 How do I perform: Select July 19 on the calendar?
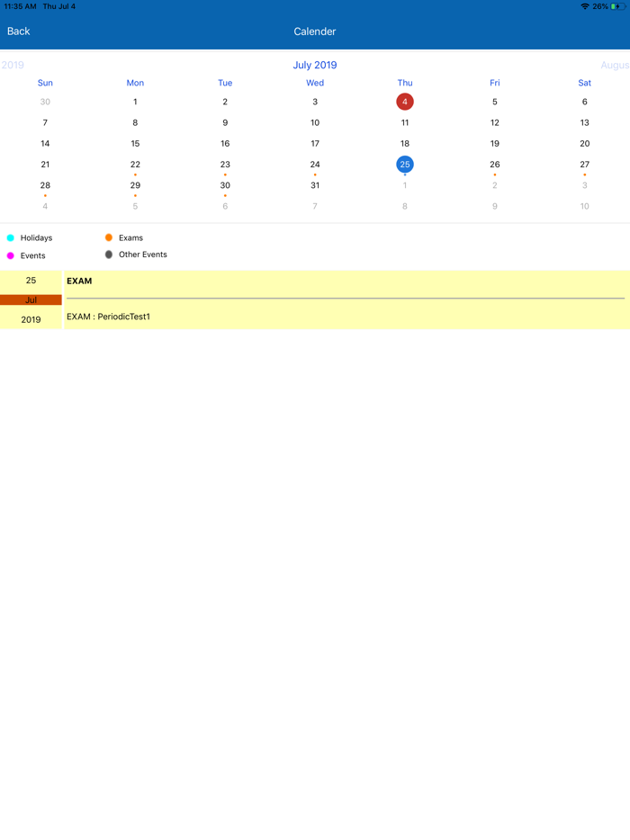[x=495, y=144]
